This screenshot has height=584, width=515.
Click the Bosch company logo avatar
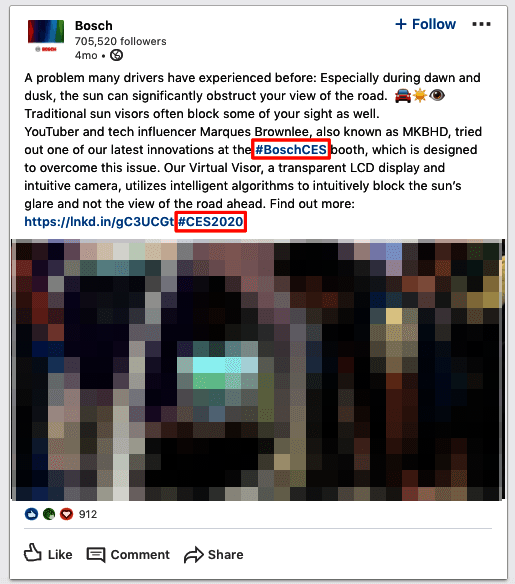coord(46,36)
